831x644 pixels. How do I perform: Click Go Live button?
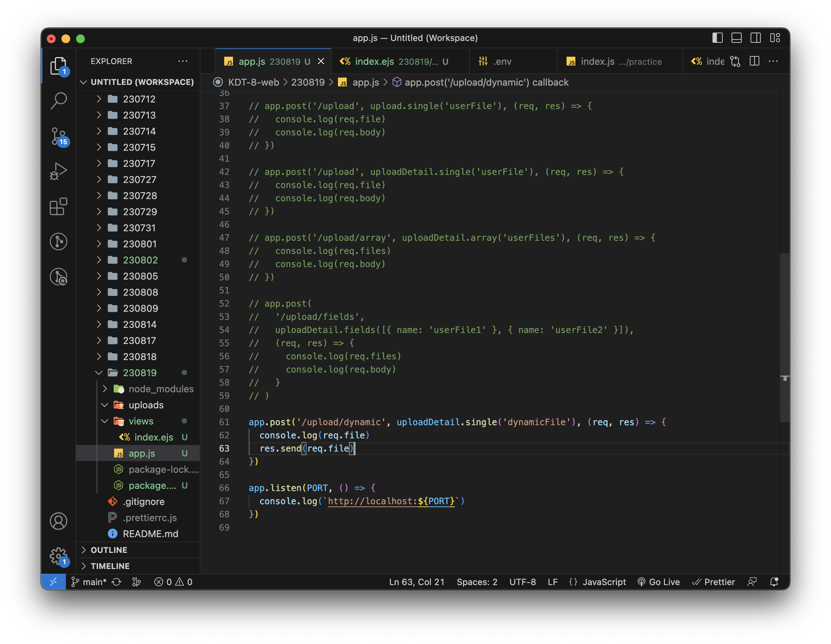click(x=659, y=582)
